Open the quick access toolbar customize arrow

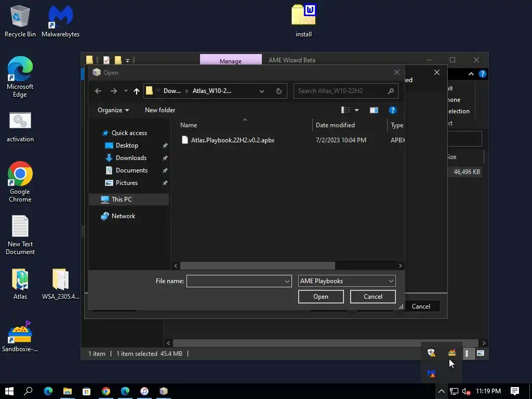click(128, 60)
